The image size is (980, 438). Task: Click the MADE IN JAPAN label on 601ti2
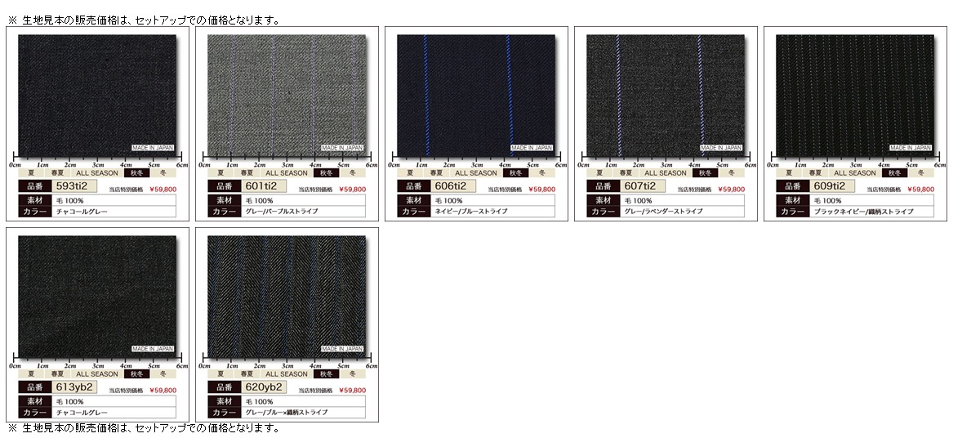(341, 148)
